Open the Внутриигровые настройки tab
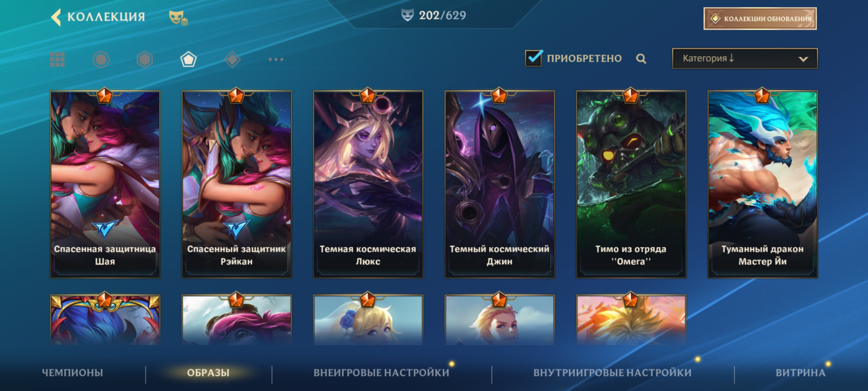868x391 pixels. (612, 373)
